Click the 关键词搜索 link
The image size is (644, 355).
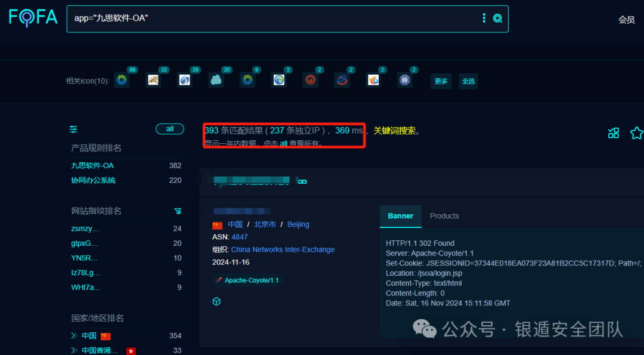pos(395,131)
